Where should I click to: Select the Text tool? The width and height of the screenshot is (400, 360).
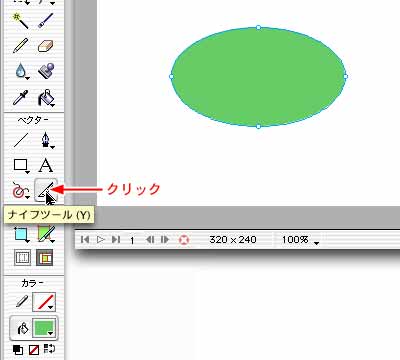pyautogui.click(x=46, y=165)
